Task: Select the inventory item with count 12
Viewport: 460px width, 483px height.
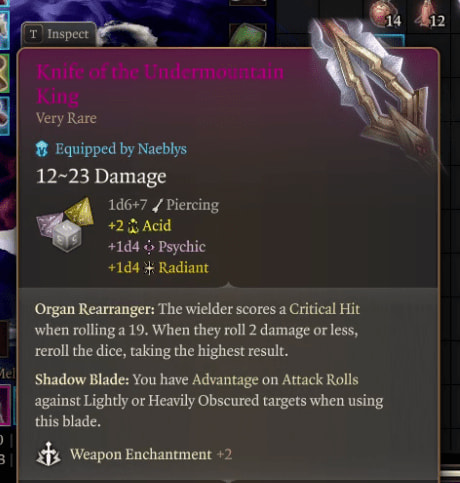Action: [x=430, y=15]
